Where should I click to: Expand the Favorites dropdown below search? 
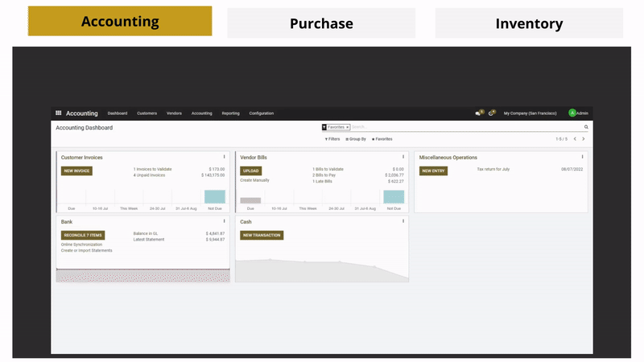pos(382,139)
